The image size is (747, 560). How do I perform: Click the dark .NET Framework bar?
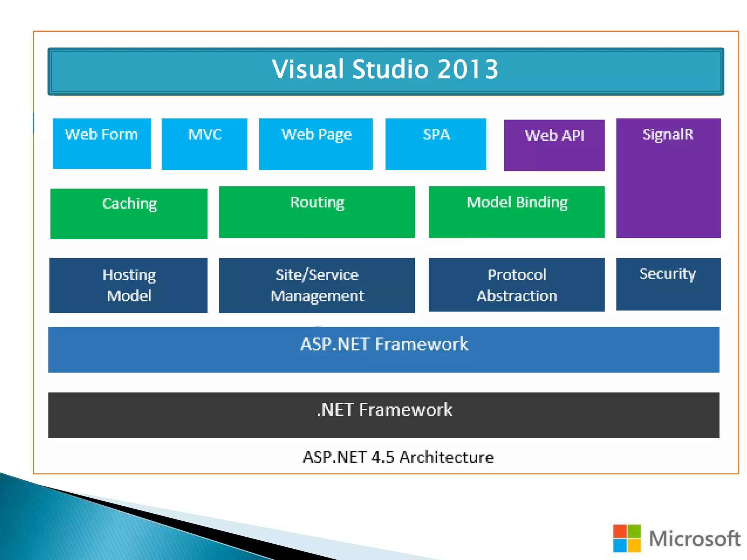(383, 415)
